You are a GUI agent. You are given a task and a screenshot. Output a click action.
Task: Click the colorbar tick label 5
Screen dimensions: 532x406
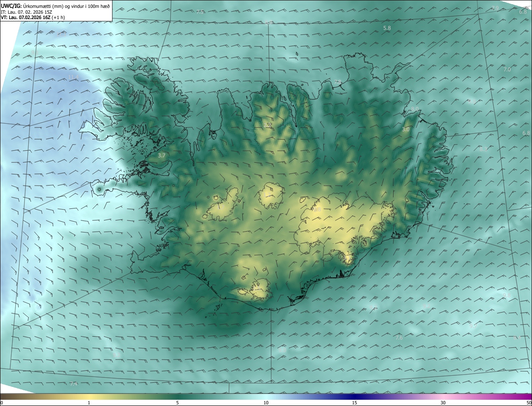pyautogui.click(x=177, y=403)
